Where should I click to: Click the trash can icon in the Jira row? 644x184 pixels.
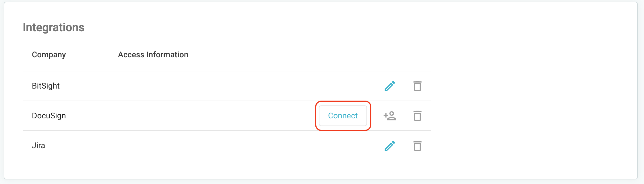tap(417, 146)
